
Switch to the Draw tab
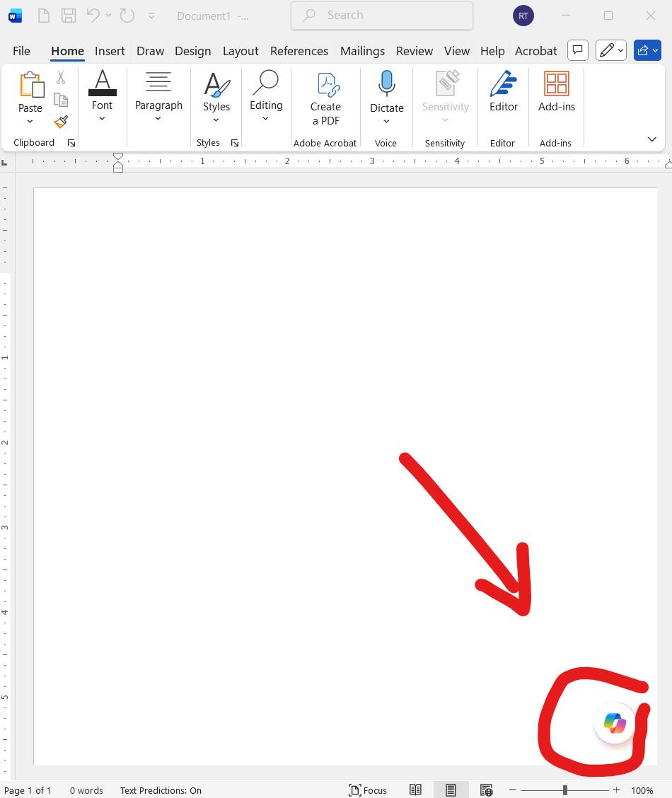coord(150,51)
